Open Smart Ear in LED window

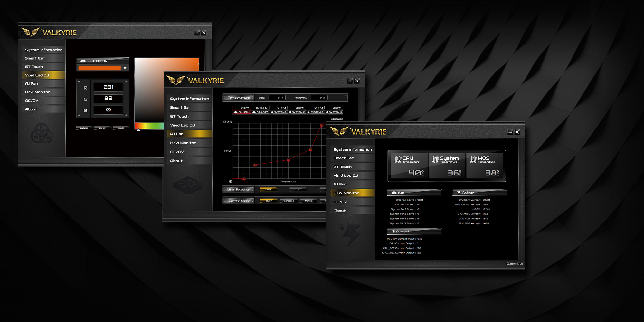[44, 58]
